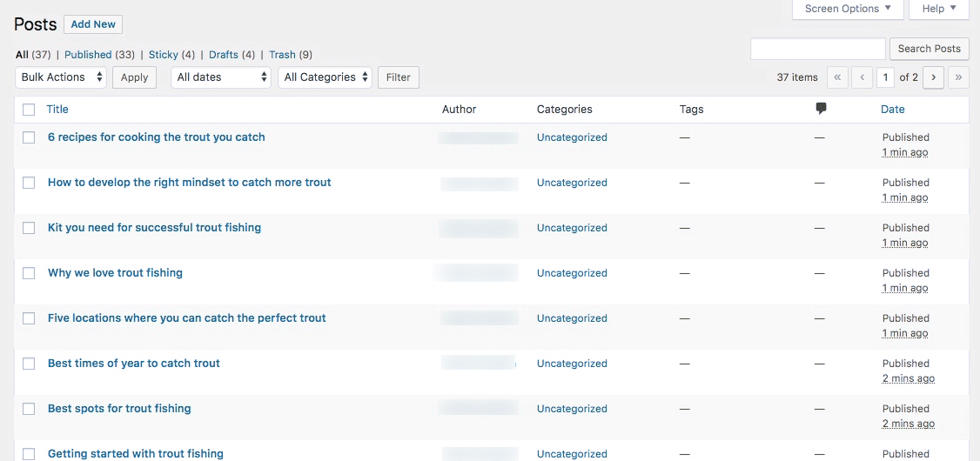Tick the select-all checkbox beside Title
This screenshot has height=461, width=980.
click(x=29, y=110)
